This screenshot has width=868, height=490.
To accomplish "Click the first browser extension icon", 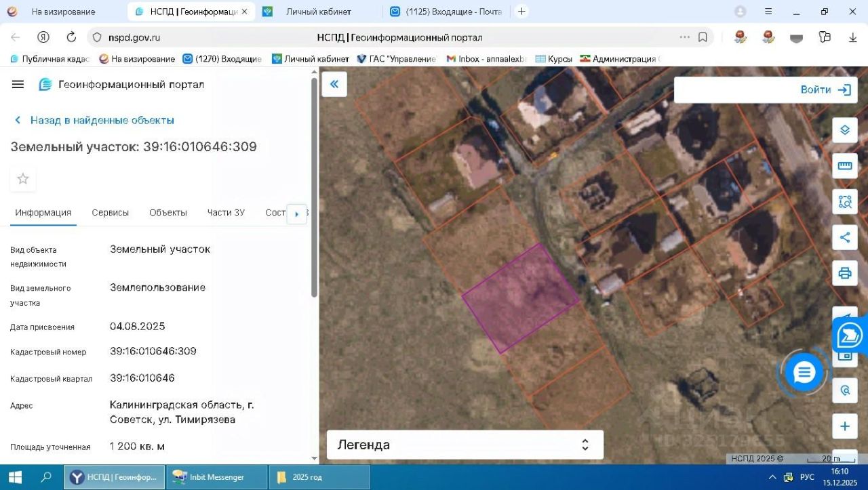I will click(741, 37).
